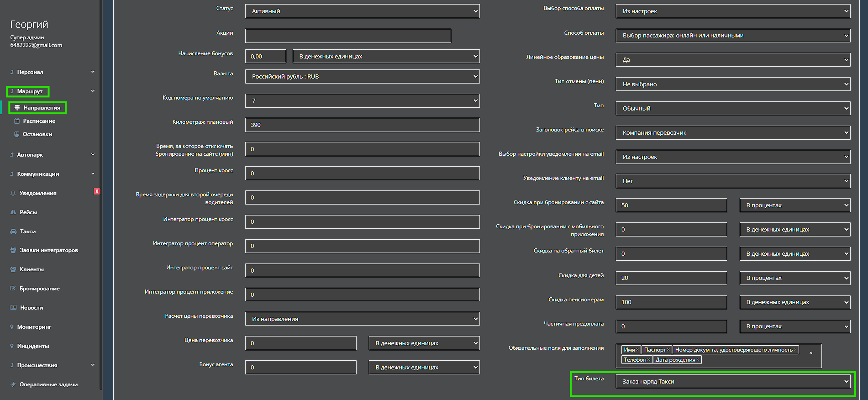Open the Статус dropdown
The image size is (868, 400).
(362, 11)
